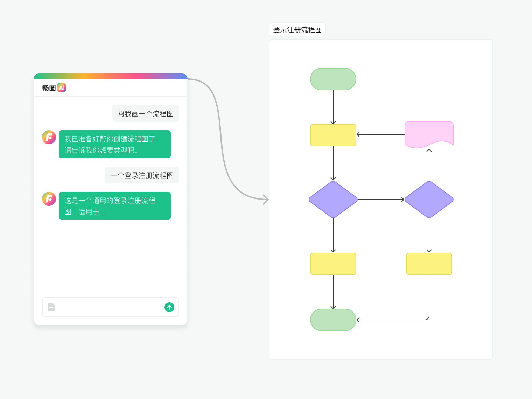Click the AI badge next to 畅图
The height and width of the screenshot is (399, 532).
[x=62, y=87]
